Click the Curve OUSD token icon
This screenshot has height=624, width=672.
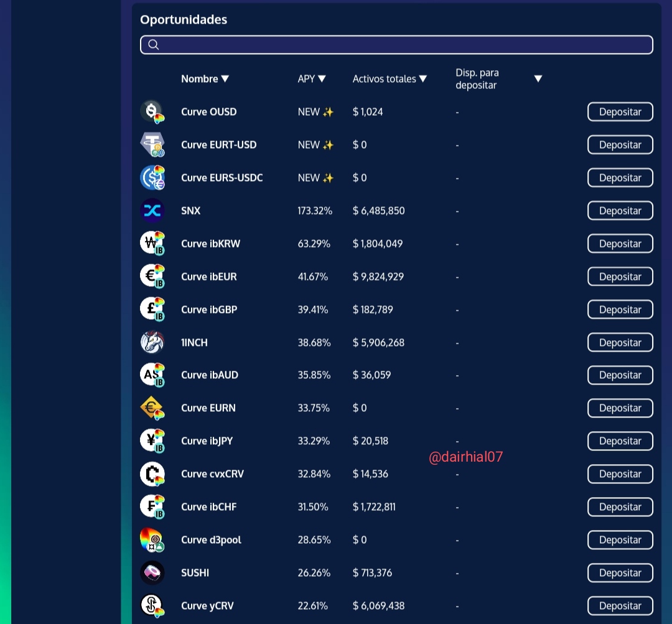click(x=152, y=112)
